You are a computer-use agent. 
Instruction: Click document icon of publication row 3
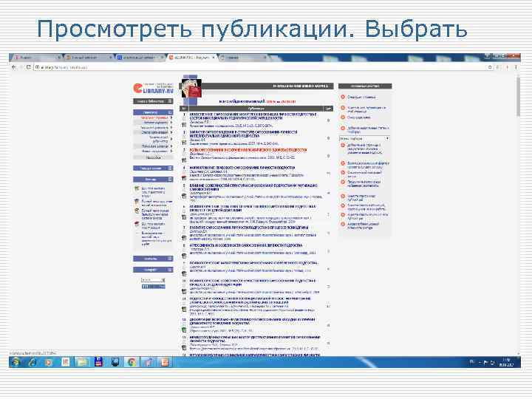click(x=184, y=160)
